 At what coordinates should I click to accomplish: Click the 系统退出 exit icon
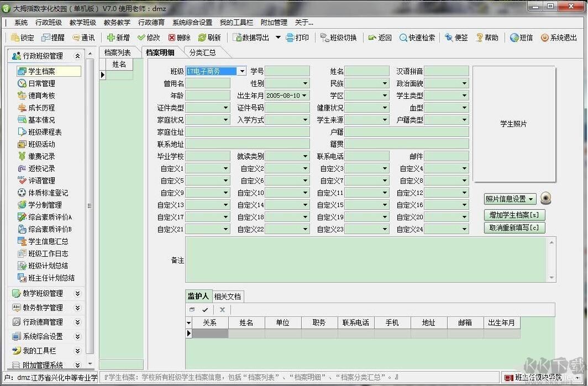(544, 38)
